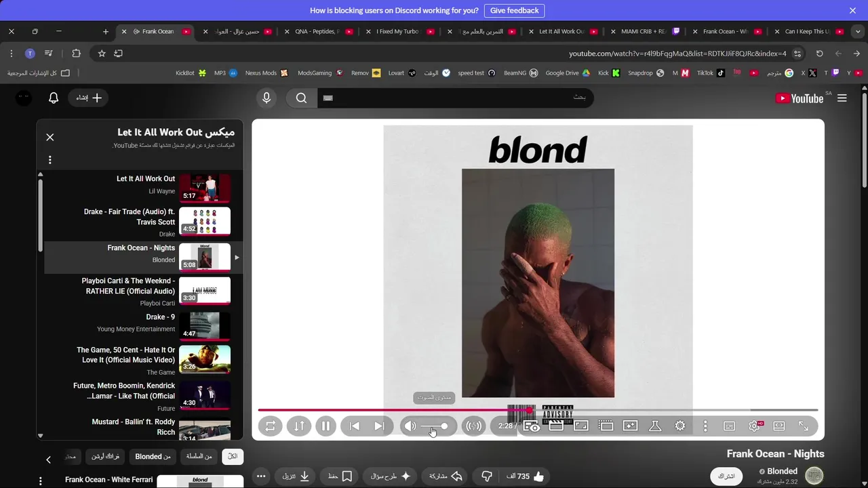The height and width of the screenshot is (488, 868).
Task: Open more actions ellipsis below video
Action: (261, 476)
